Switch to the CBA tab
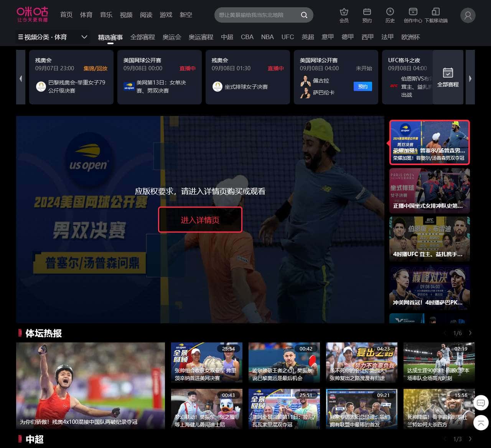The width and height of the screenshot is (491, 448). pyautogui.click(x=247, y=37)
